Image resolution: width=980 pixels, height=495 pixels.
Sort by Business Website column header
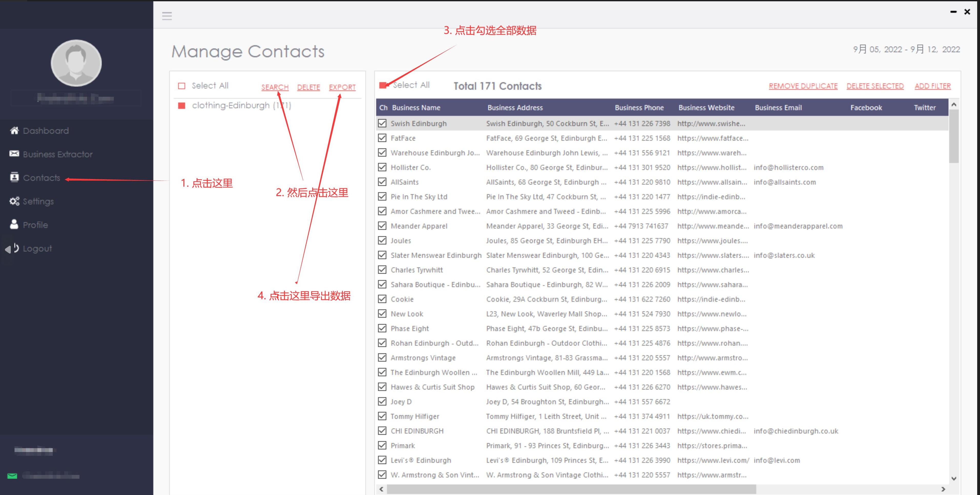pyautogui.click(x=706, y=108)
